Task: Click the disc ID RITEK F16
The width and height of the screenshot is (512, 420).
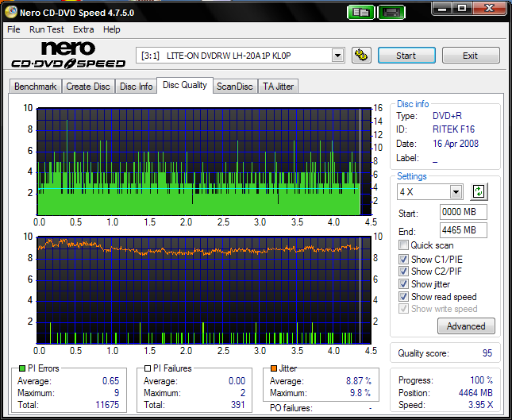Action: click(453, 129)
